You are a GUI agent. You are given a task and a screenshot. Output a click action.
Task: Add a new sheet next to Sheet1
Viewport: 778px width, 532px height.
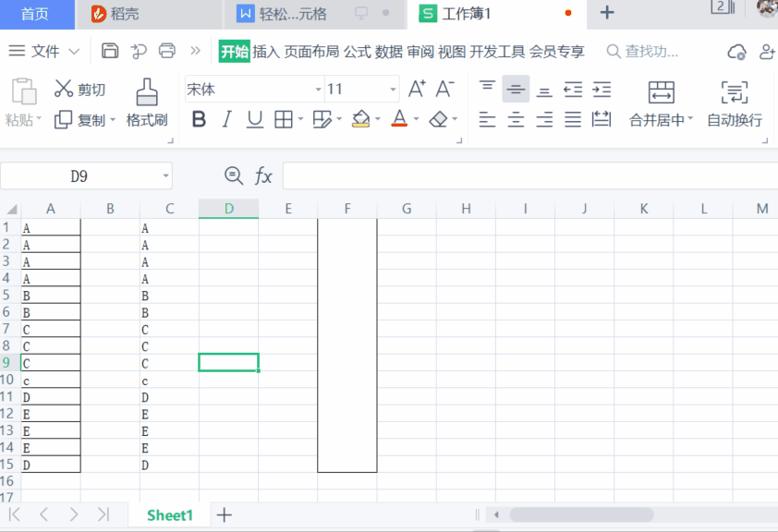coord(224,514)
